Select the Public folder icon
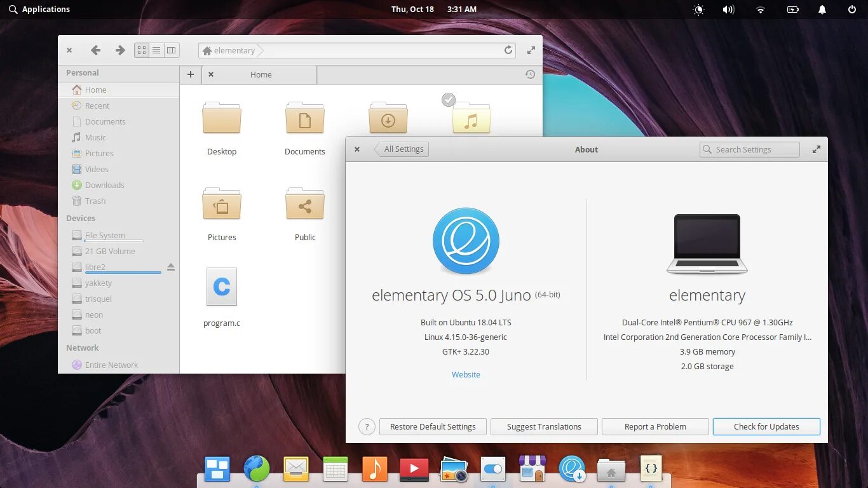868x488 pixels. 305,203
